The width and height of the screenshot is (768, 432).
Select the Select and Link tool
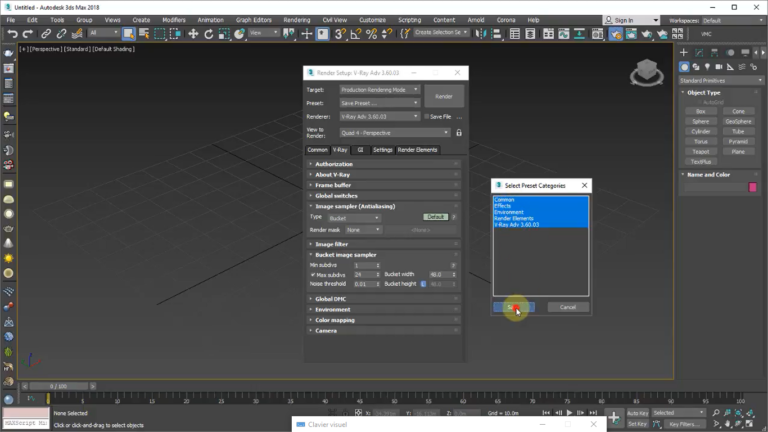(x=46, y=34)
